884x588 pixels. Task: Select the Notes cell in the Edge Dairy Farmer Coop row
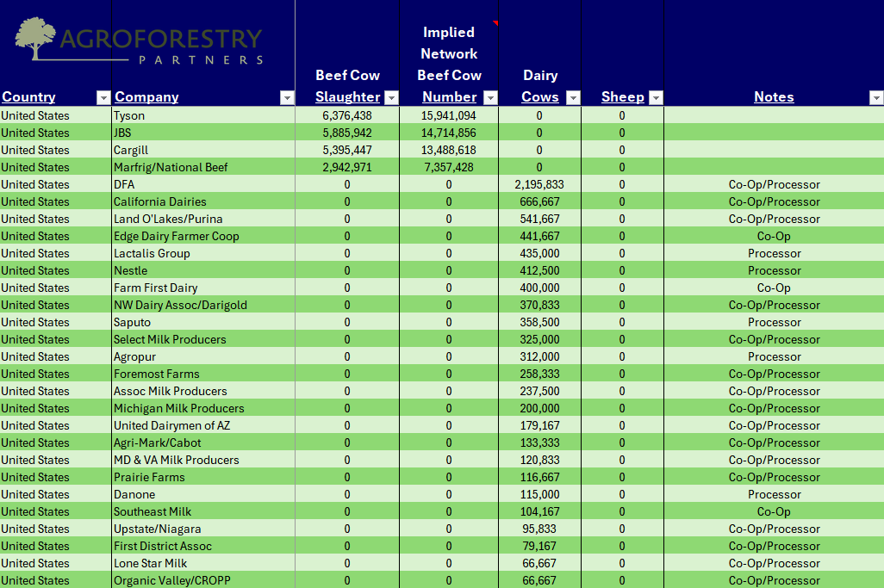[774, 236]
